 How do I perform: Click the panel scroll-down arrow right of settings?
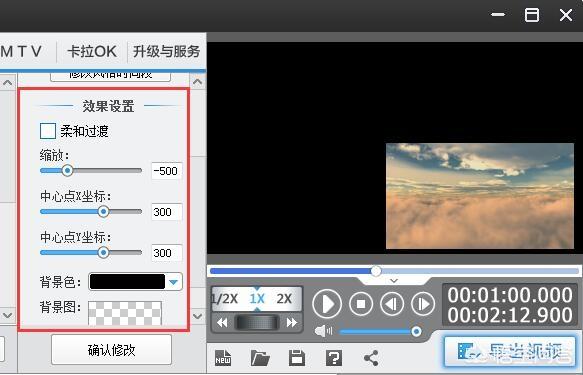tap(197, 316)
